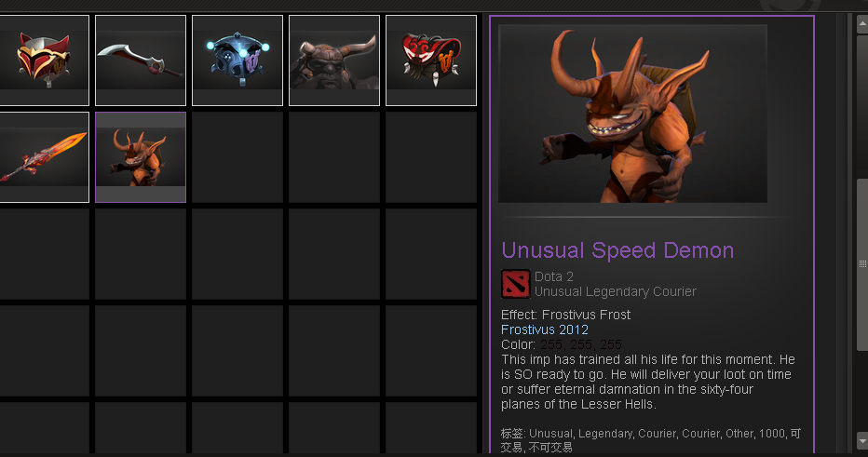Select the curved scythe blade item
Image resolution: width=868 pixels, height=457 pixels.
141,60
